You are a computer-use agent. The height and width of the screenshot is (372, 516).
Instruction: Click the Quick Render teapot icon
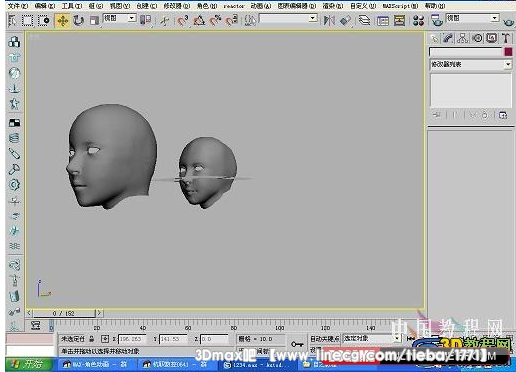508,22
